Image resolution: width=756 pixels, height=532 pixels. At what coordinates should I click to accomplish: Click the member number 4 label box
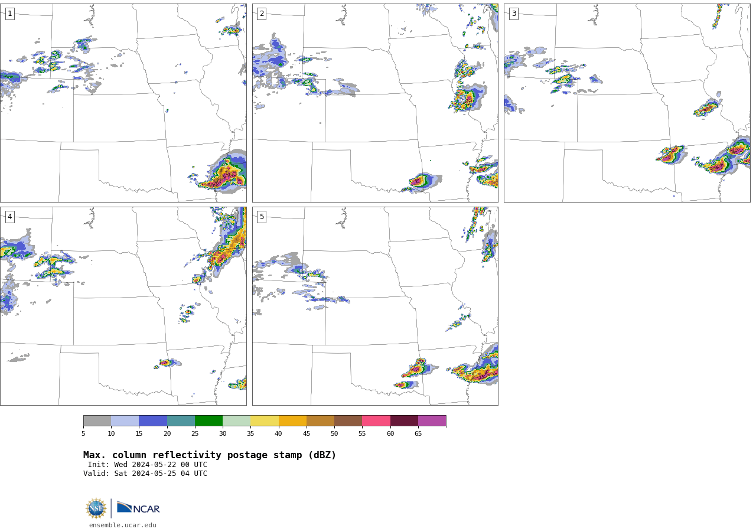pos(9,217)
